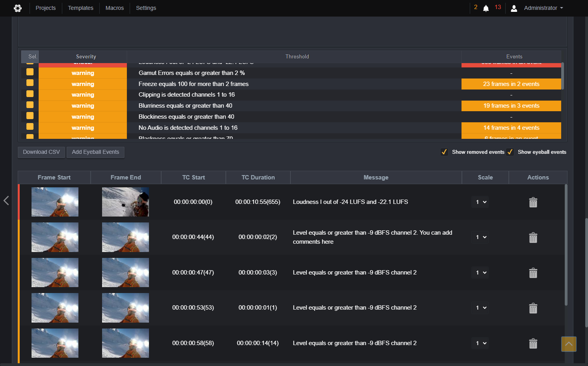Viewport: 588px width, 366px height.
Task: Click the scroll-to-top arrow button
Action: click(569, 344)
